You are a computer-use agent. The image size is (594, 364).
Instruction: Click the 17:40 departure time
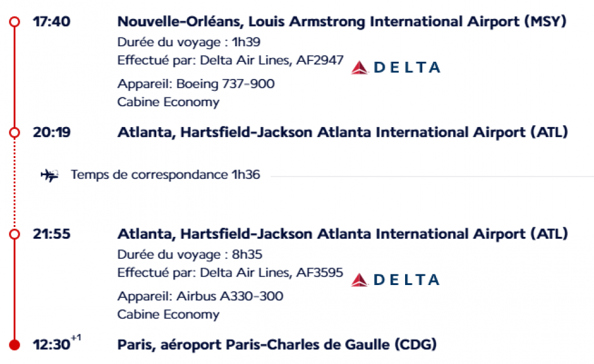pyautogui.click(x=51, y=22)
